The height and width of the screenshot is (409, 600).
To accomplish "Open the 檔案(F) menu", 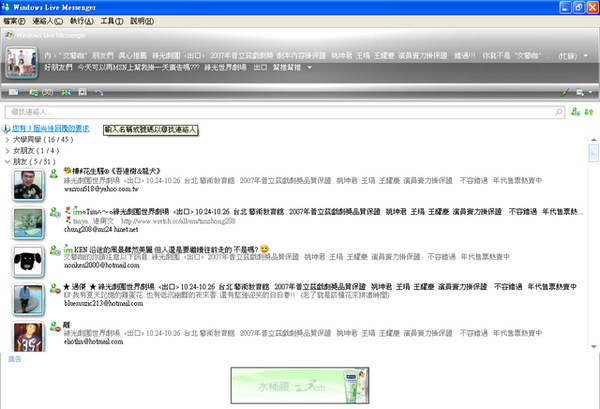I will pyautogui.click(x=14, y=21).
